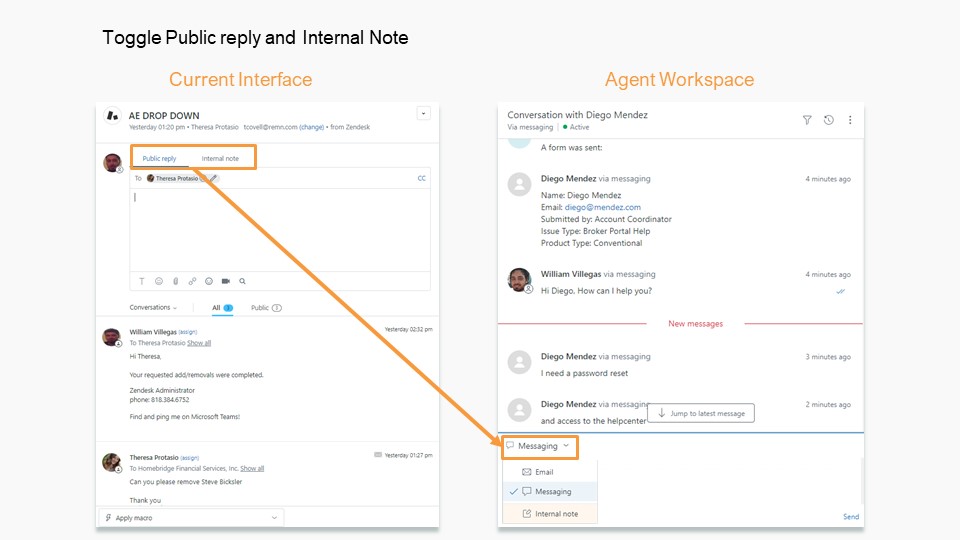
Task: Open the ticket options dropdown arrow beside AE DROP DOWN
Action: coord(423,113)
